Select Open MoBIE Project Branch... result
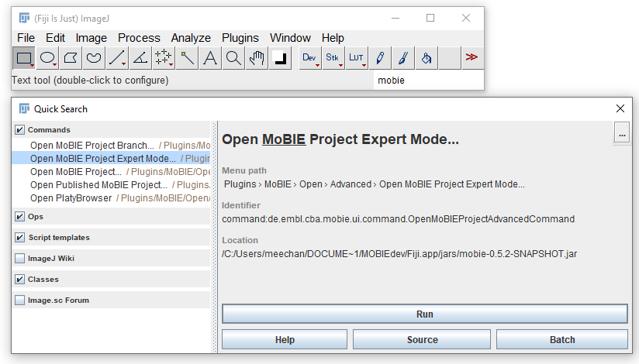The width and height of the screenshot is (639, 364). [111, 146]
